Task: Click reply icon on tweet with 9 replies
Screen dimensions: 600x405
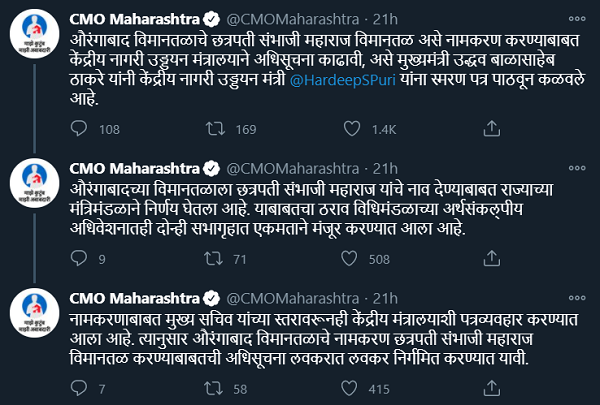Action: pos(78,261)
